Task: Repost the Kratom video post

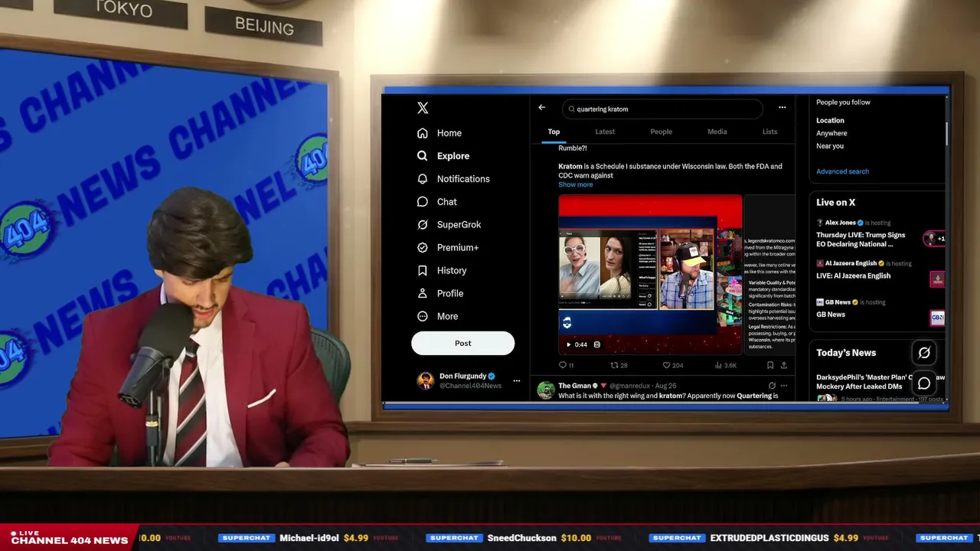Action: pos(614,366)
